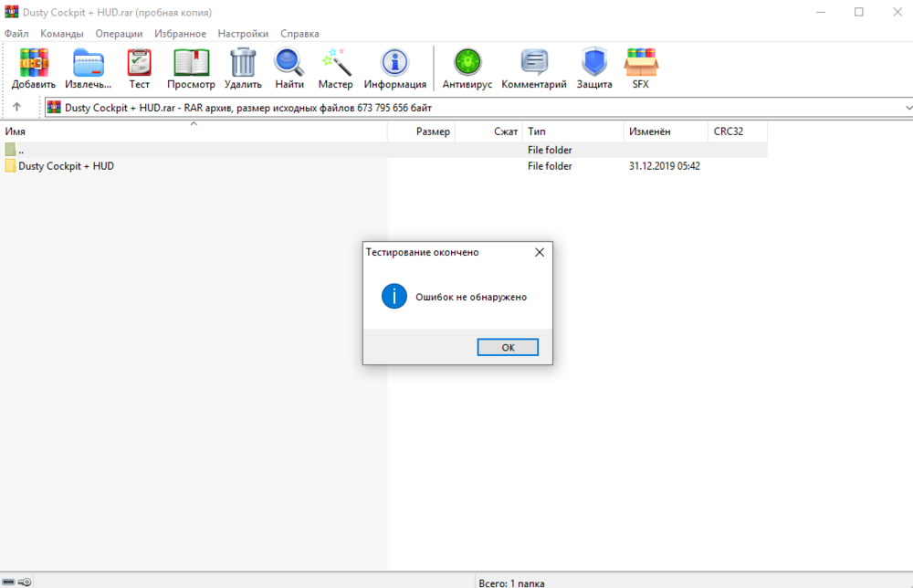Viewport: 913px width, 588px height.
Task: Open the Dusty Cockpit + HUD folder
Action: [x=67, y=165]
